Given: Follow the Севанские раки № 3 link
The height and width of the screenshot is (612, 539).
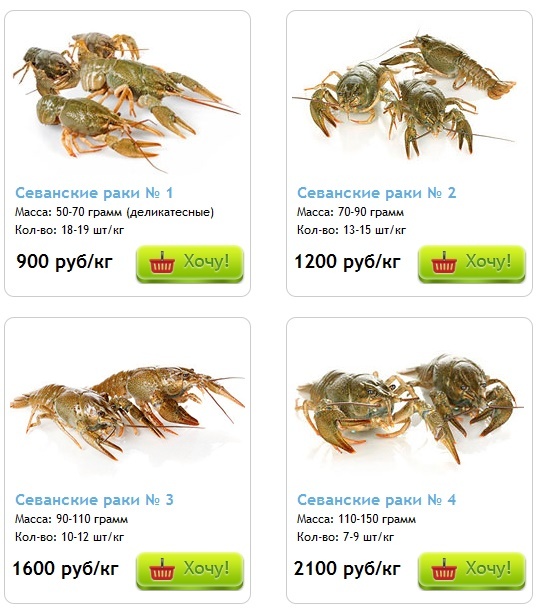Looking at the screenshot, I should (x=94, y=500).
